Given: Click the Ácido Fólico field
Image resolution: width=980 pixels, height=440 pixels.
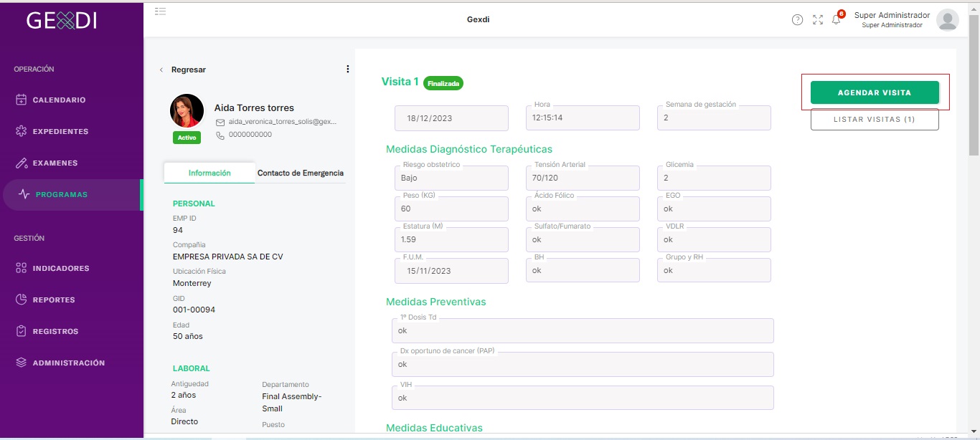Looking at the screenshot, I should coord(583,209).
